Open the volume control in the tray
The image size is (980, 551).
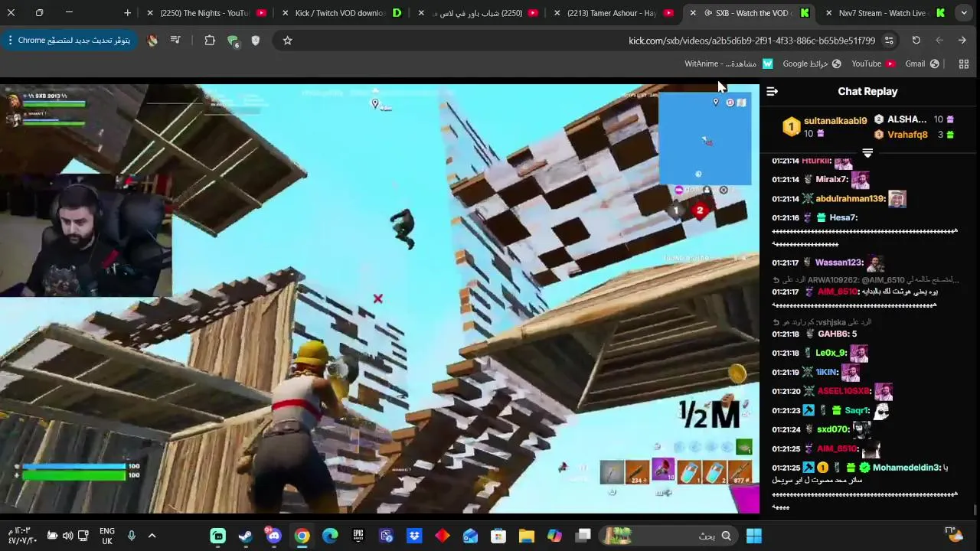(67, 536)
